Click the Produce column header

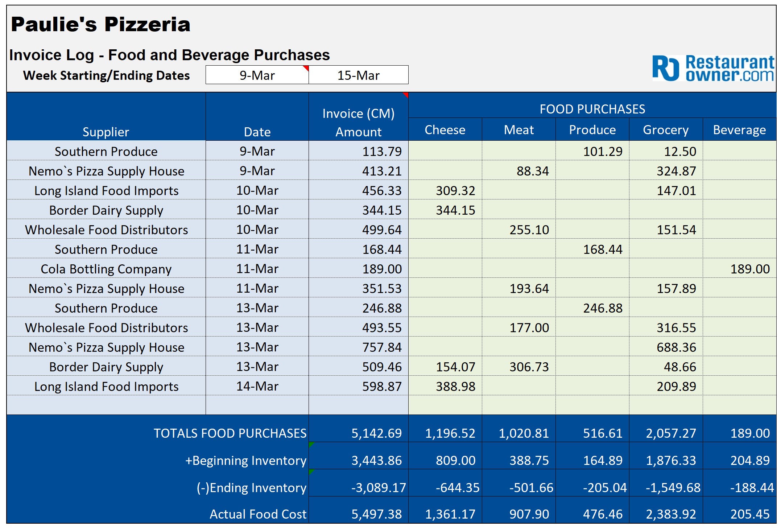tap(592, 130)
